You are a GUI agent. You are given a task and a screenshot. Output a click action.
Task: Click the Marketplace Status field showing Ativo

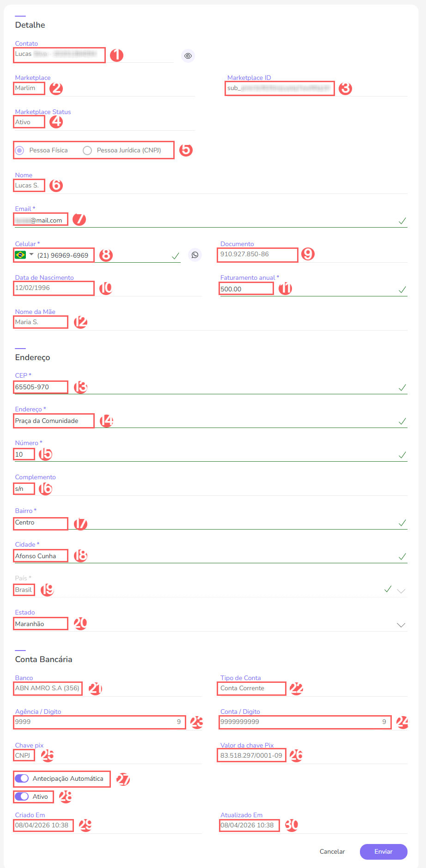(29, 122)
